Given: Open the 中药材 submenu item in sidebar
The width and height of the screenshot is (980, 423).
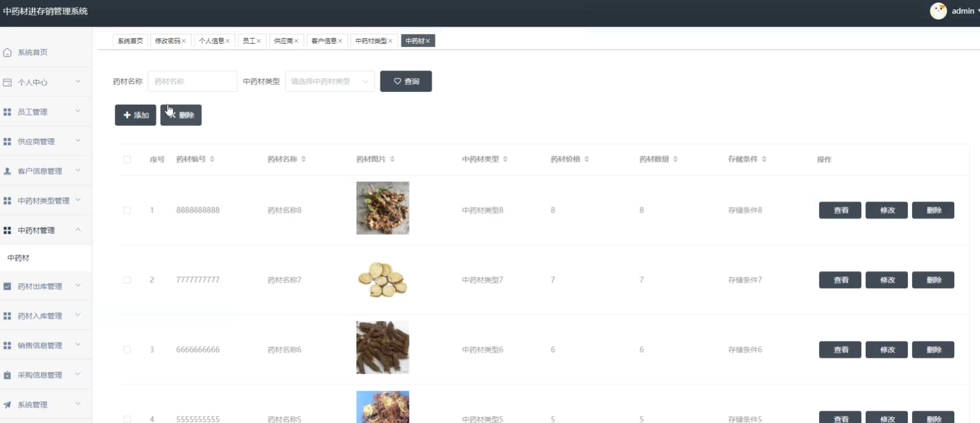Looking at the screenshot, I should [x=46, y=258].
